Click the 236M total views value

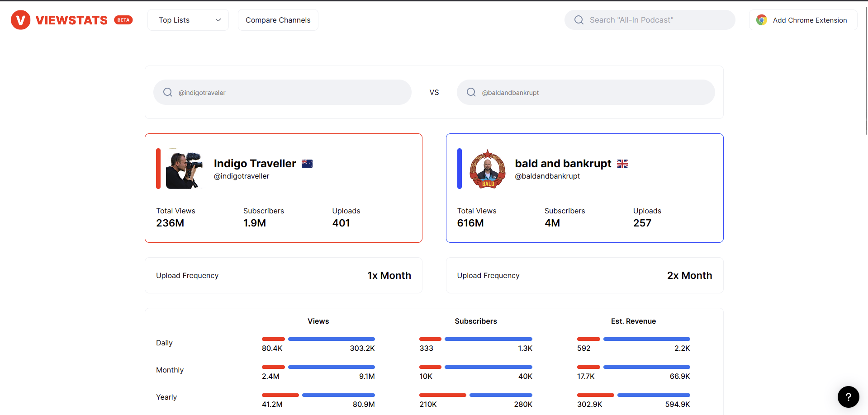170,223
